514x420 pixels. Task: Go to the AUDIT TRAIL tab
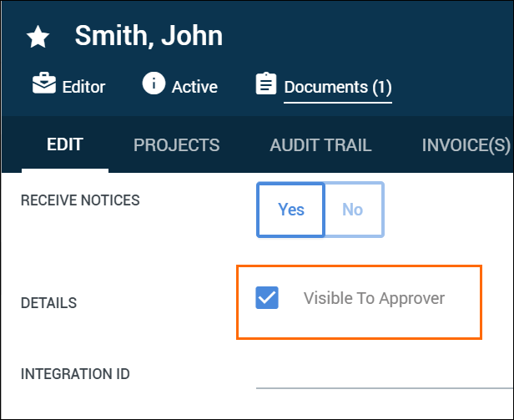(320, 145)
